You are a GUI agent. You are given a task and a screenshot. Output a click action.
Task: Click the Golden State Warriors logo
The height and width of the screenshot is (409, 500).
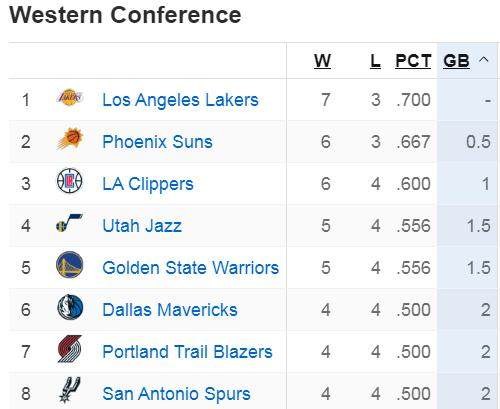(x=69, y=265)
